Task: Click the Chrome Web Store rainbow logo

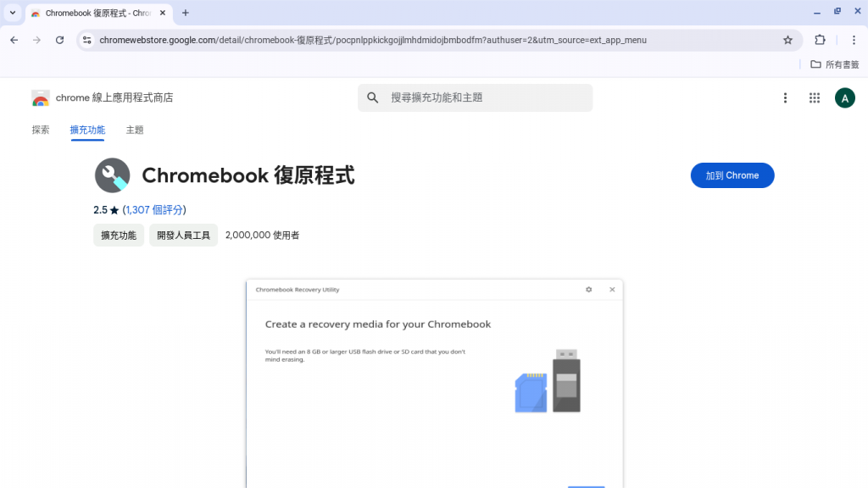Action: [41, 98]
